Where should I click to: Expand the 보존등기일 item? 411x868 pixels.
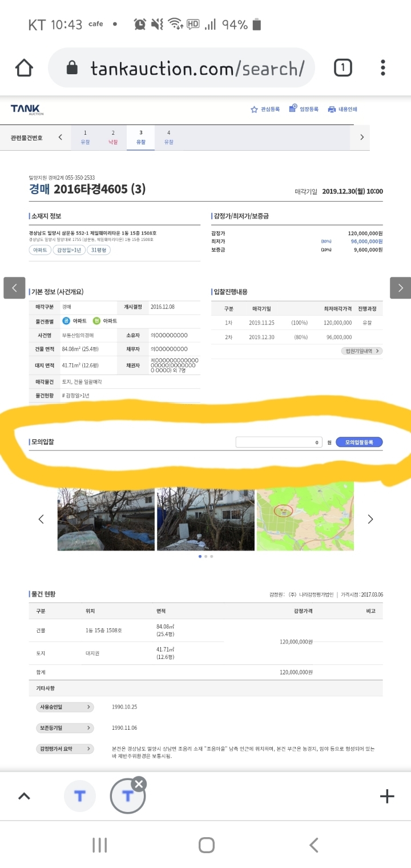[x=65, y=728]
